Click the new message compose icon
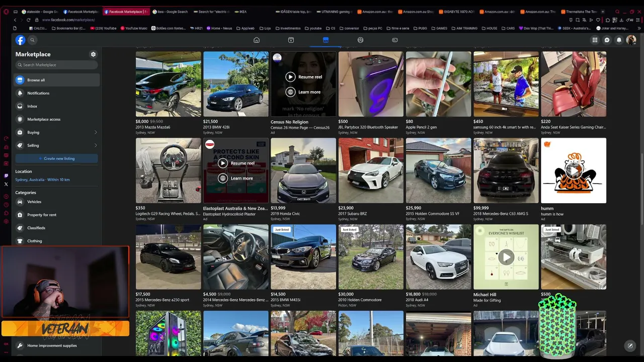Screen dimensions: 644x362 click(x=630, y=346)
